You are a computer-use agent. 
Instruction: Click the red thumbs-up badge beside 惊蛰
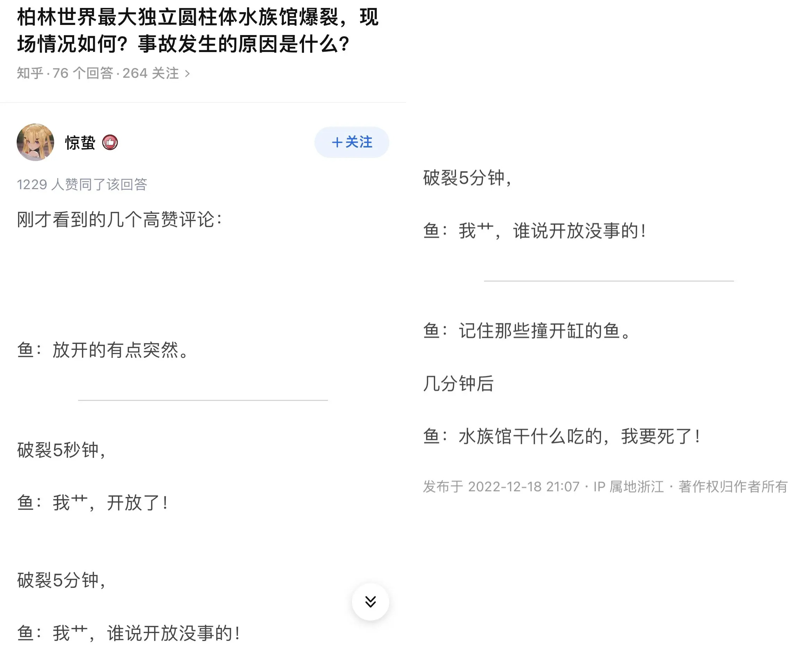click(110, 143)
